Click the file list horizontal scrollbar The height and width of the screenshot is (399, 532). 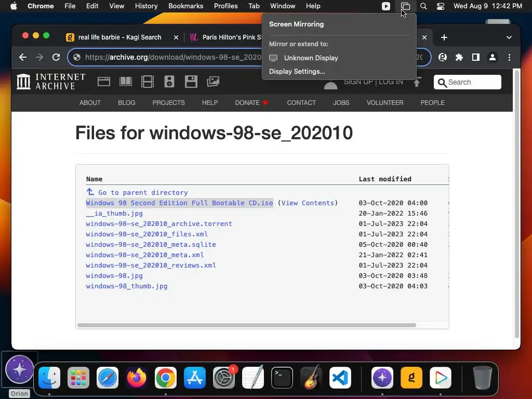[247, 325]
